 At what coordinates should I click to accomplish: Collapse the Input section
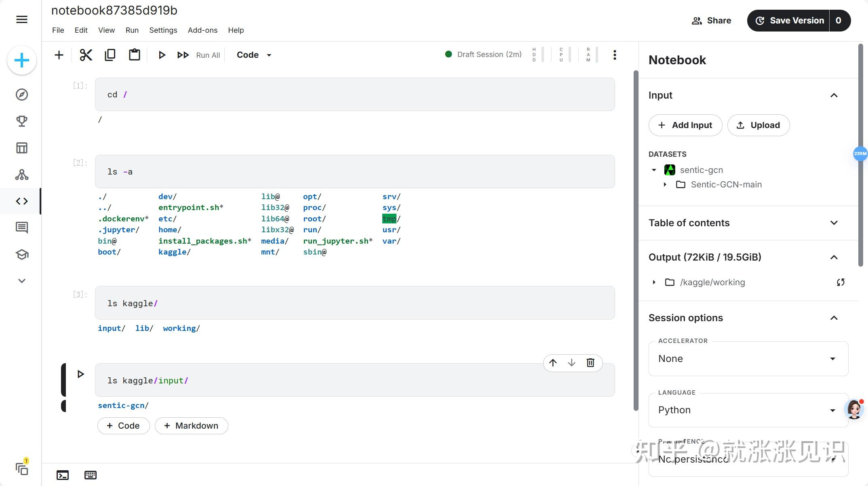tap(834, 95)
